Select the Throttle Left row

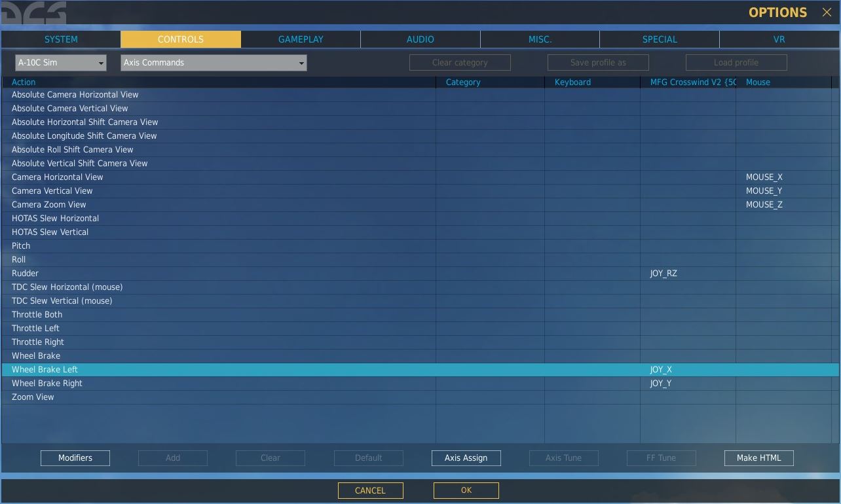click(420, 329)
